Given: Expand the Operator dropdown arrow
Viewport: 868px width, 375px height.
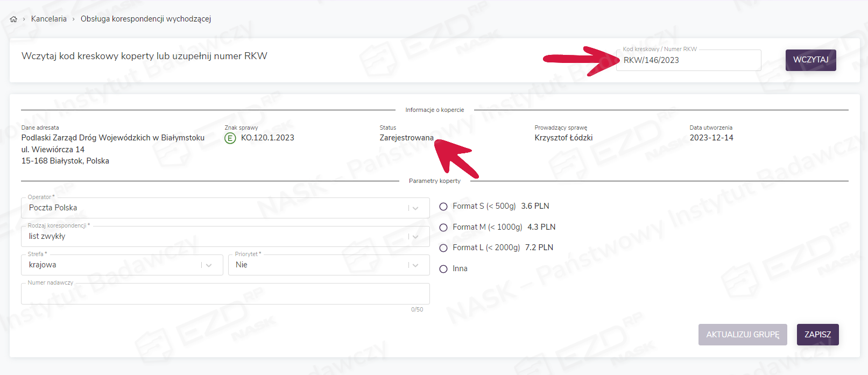Looking at the screenshot, I should tap(415, 208).
